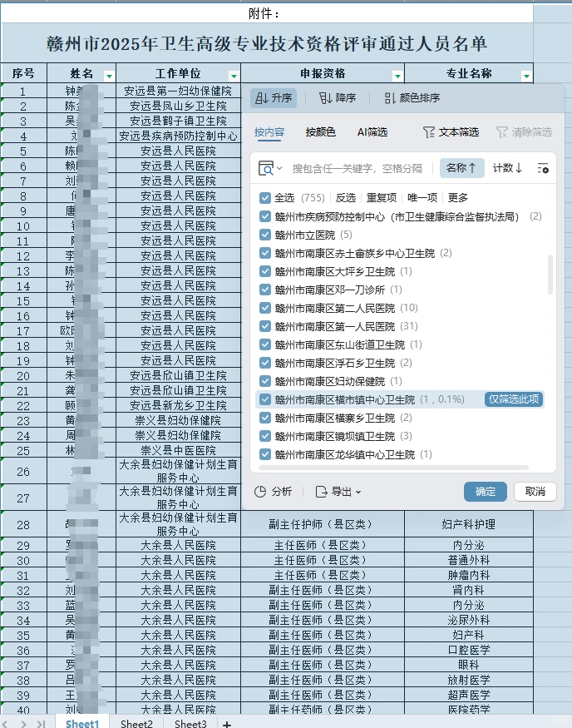Switch to Sheet2 tab
The height and width of the screenshot is (728, 572).
136,723
